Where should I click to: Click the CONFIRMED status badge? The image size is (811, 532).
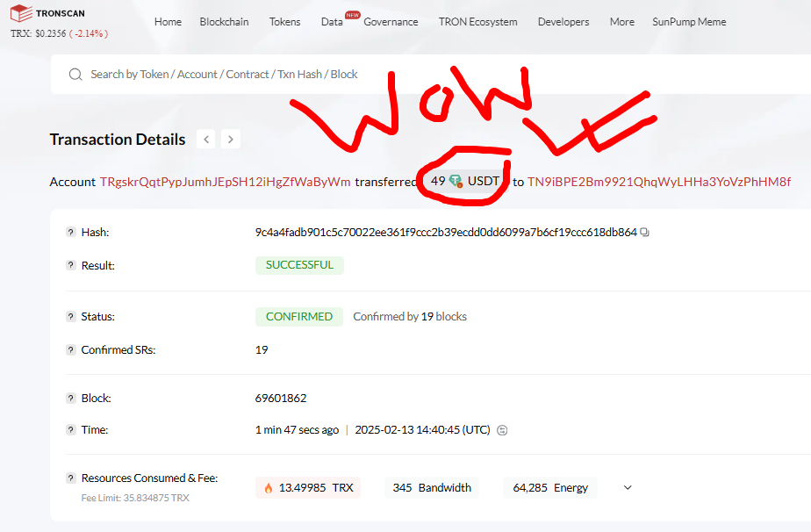tap(299, 317)
